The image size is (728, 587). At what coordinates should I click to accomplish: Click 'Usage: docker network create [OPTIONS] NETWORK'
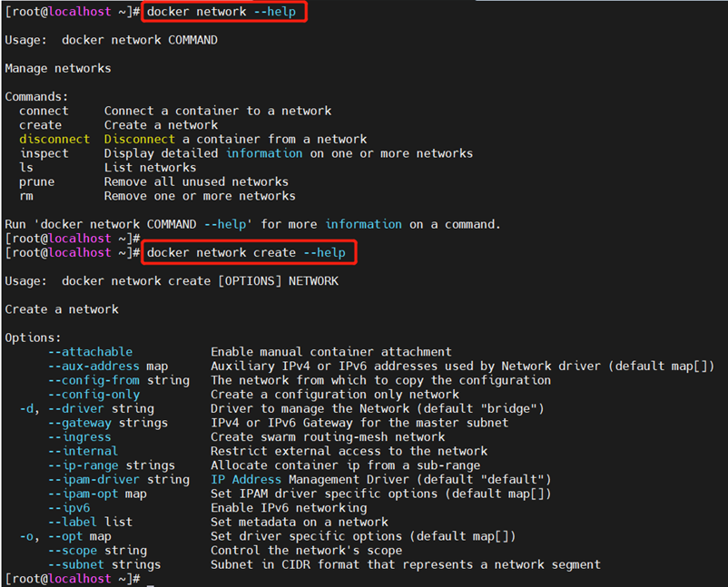click(172, 281)
